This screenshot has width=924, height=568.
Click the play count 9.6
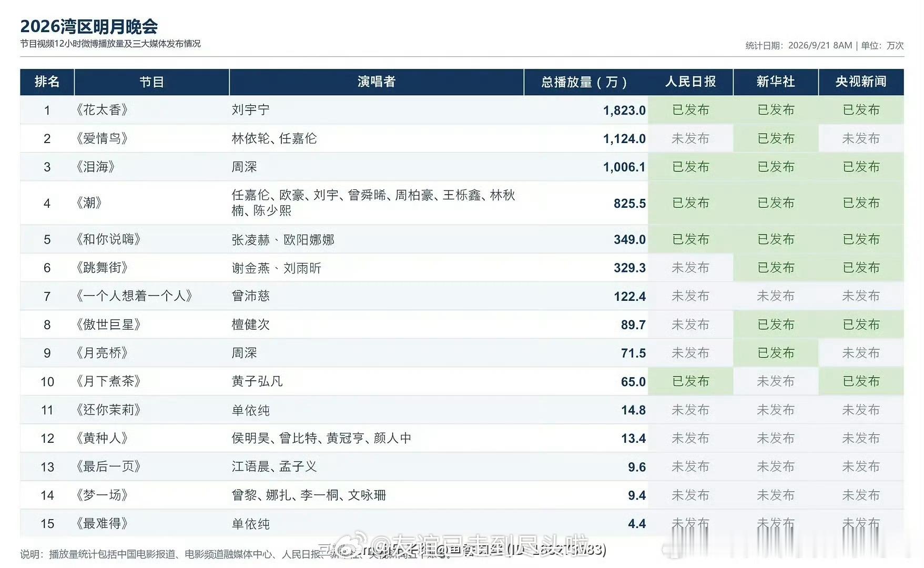[637, 467]
